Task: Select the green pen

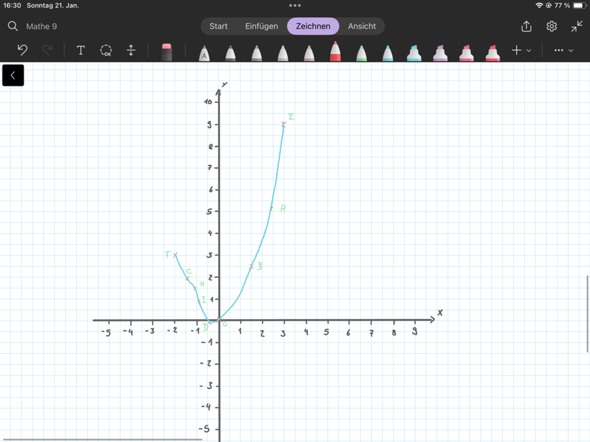Action: (x=361, y=53)
